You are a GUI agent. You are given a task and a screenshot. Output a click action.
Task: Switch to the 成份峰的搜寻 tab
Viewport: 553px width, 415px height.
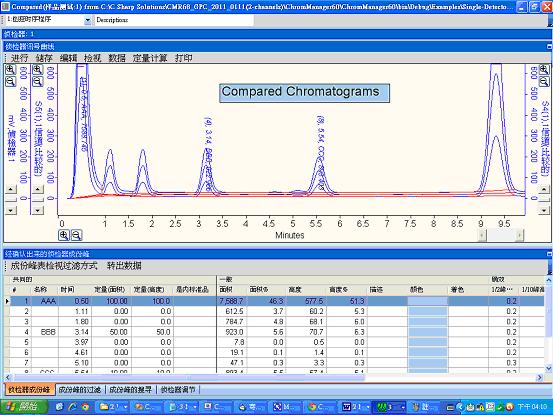(130, 390)
